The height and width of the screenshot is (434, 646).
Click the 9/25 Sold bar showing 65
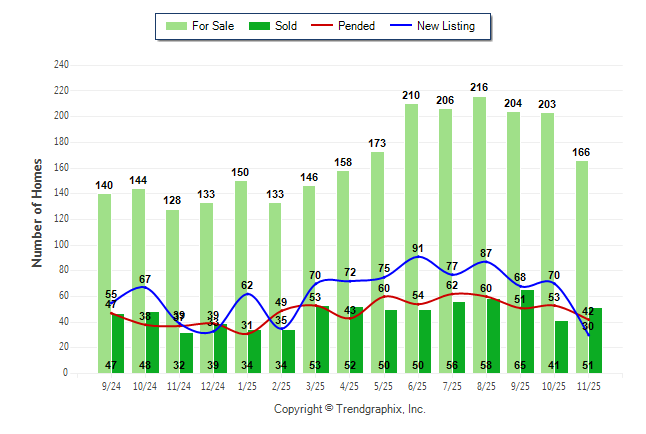click(x=527, y=335)
